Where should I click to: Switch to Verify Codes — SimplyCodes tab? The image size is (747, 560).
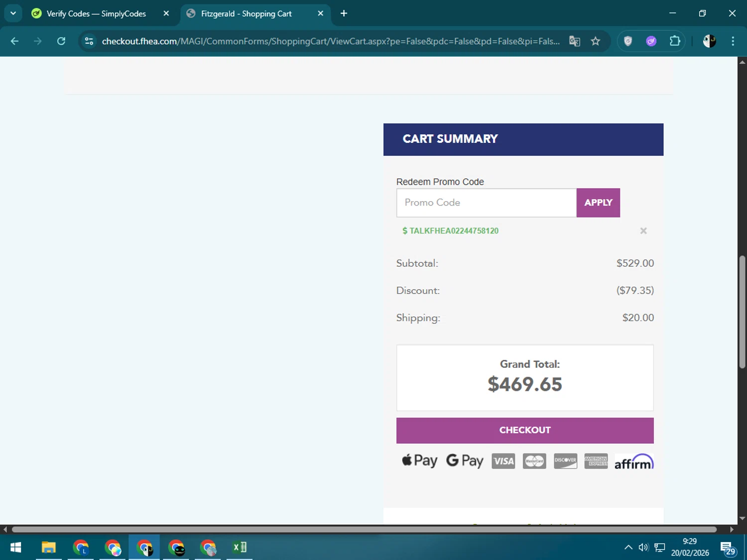pos(96,14)
